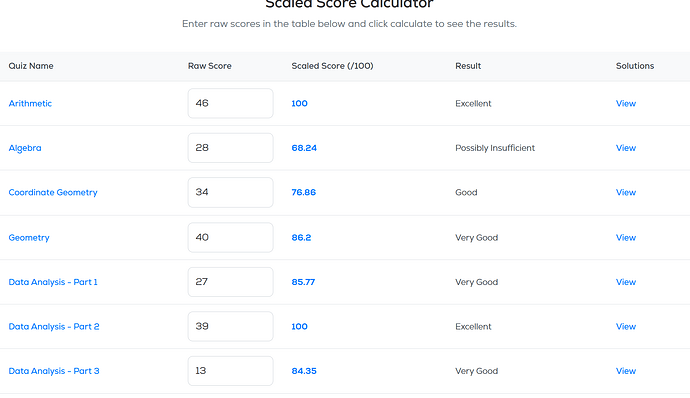Focus the Algebra raw score field
This screenshot has width=690, height=398.
click(231, 148)
